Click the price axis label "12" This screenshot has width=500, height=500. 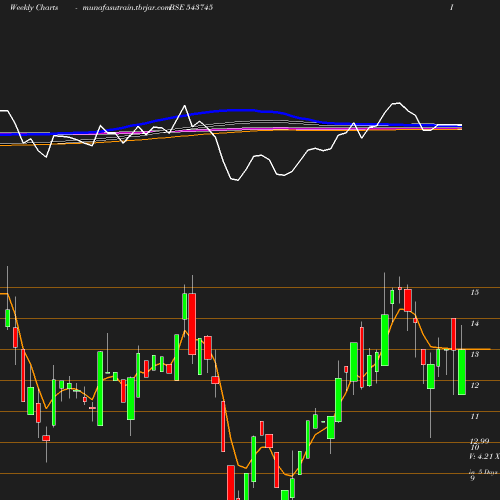coord(475,385)
